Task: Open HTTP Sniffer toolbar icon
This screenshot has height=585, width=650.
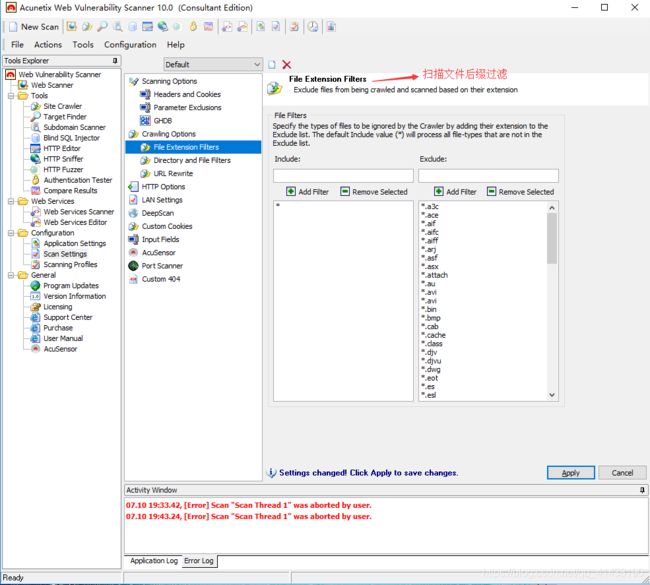Action: tap(162, 27)
